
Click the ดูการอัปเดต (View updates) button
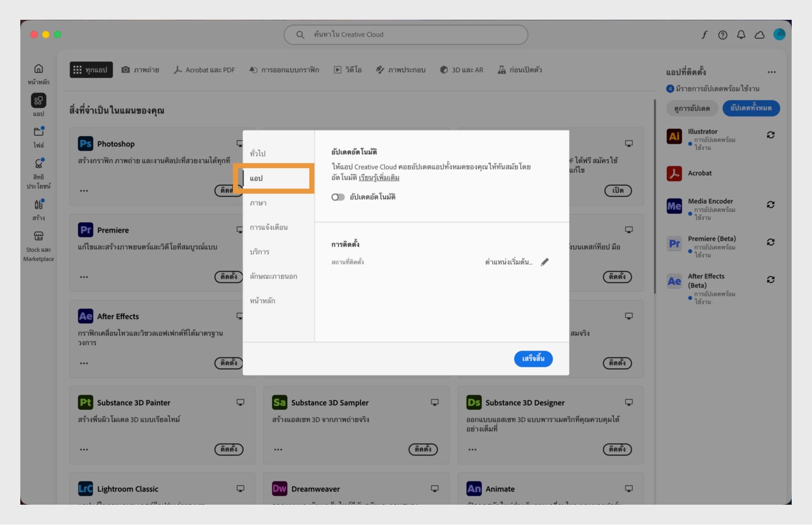coord(692,108)
